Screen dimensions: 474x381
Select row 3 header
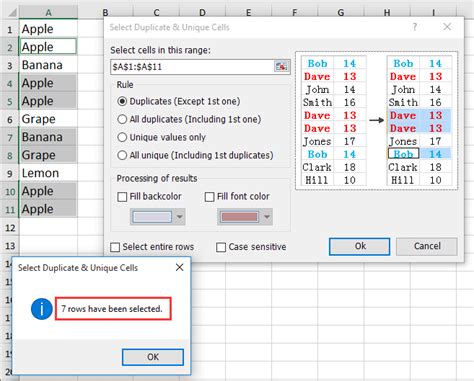point(10,65)
